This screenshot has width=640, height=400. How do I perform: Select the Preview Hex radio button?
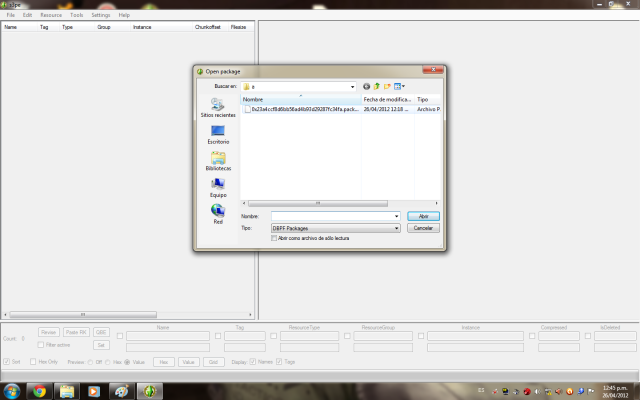108,362
